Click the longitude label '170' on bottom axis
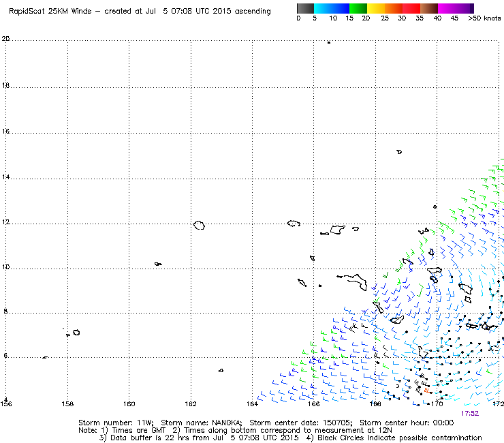 point(437,404)
